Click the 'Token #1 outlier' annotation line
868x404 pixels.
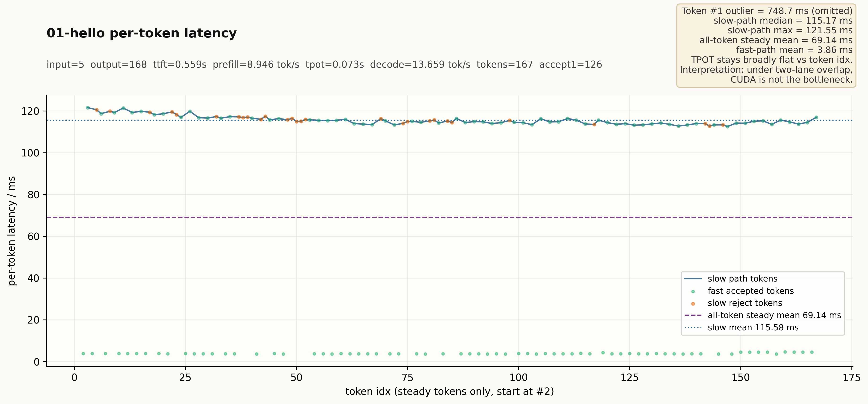coord(767,11)
